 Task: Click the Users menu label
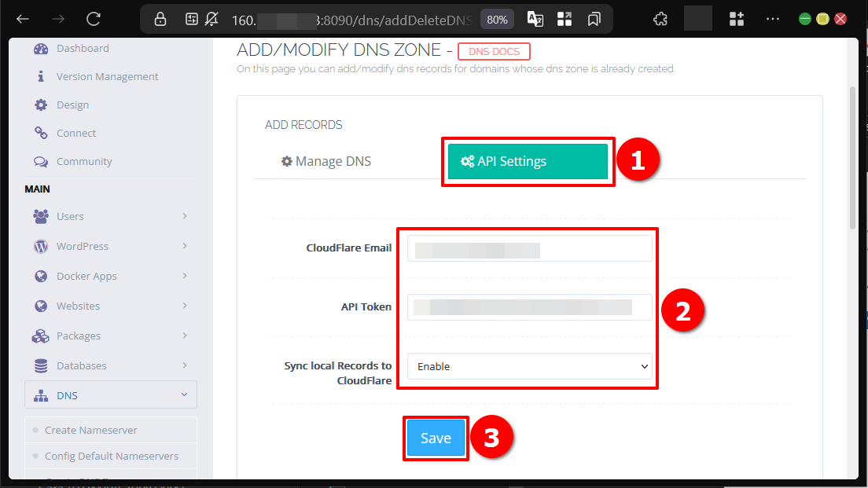[x=70, y=216]
